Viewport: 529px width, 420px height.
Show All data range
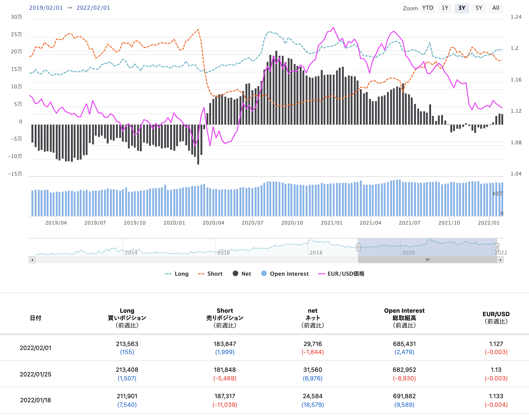click(x=496, y=8)
